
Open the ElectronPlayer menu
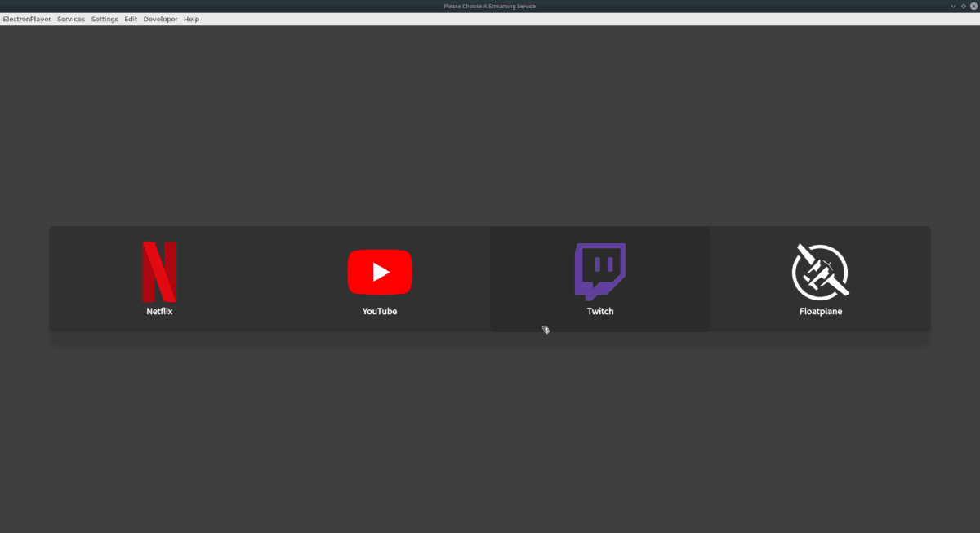25,19
